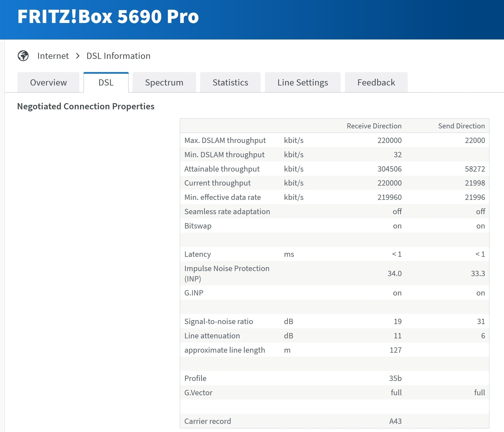
Task: Select the Min. DSLAM throughput label
Action: point(224,154)
